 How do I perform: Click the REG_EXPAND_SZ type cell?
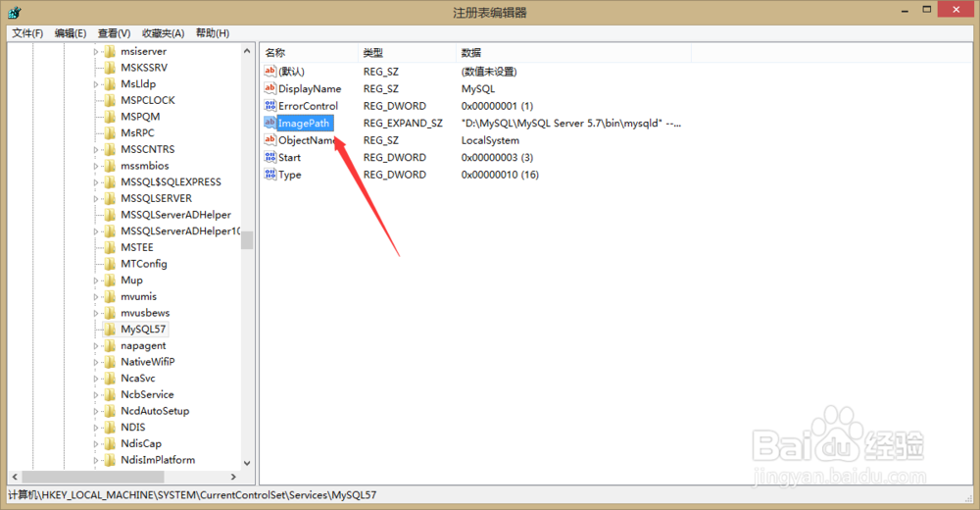point(403,124)
